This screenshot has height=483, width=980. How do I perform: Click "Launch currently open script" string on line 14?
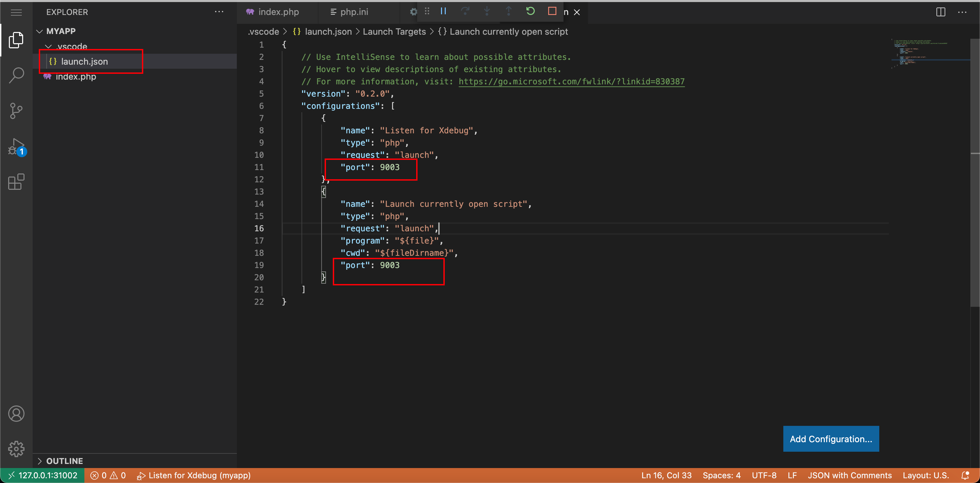point(454,204)
